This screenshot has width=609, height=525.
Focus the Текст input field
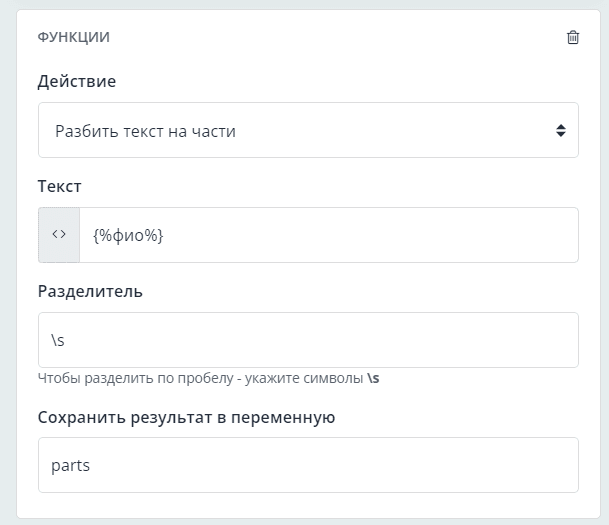[x=328, y=235]
